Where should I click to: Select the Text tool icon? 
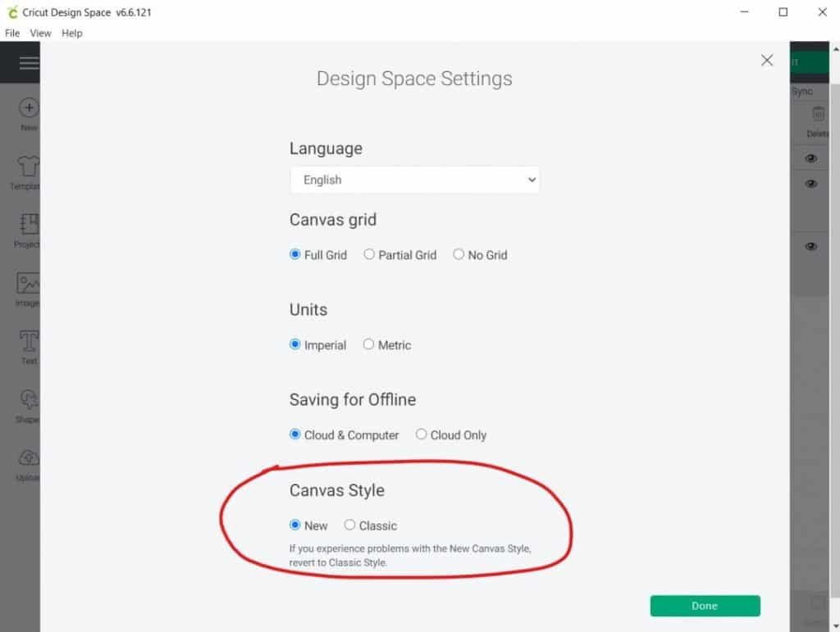(x=29, y=341)
